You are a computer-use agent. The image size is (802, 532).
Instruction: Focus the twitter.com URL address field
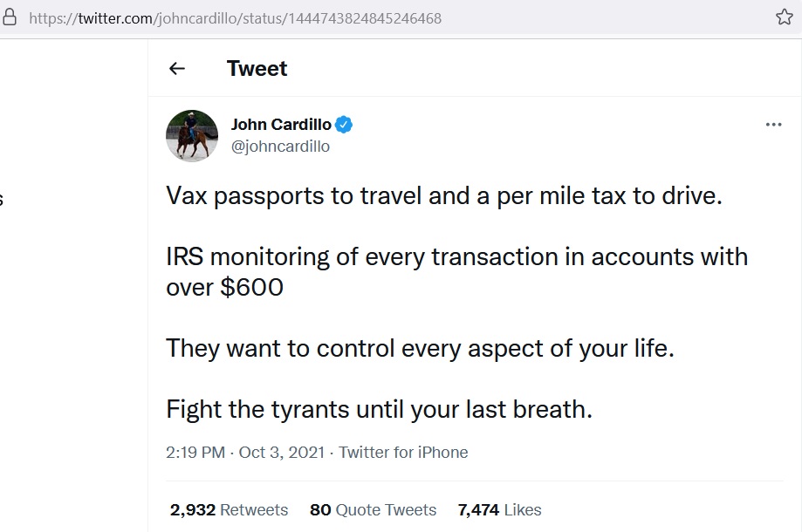[x=236, y=17]
